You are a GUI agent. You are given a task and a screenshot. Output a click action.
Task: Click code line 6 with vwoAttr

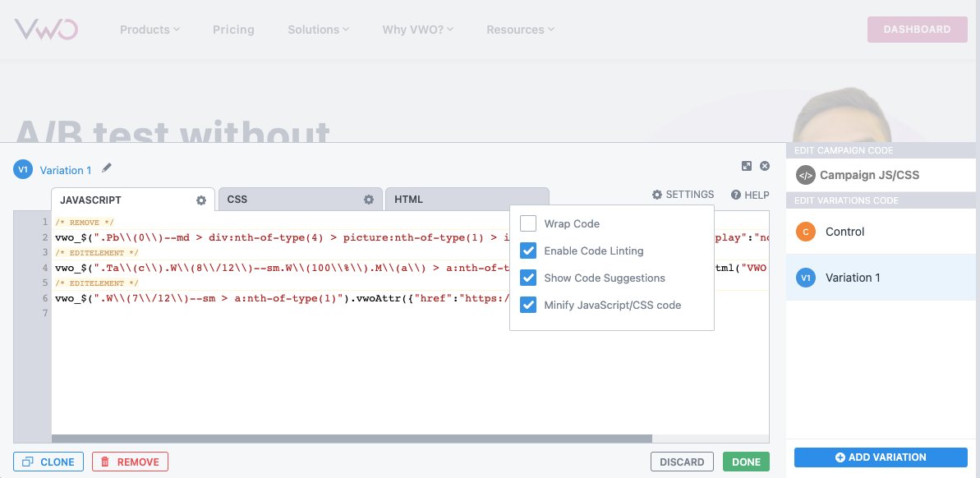point(282,298)
